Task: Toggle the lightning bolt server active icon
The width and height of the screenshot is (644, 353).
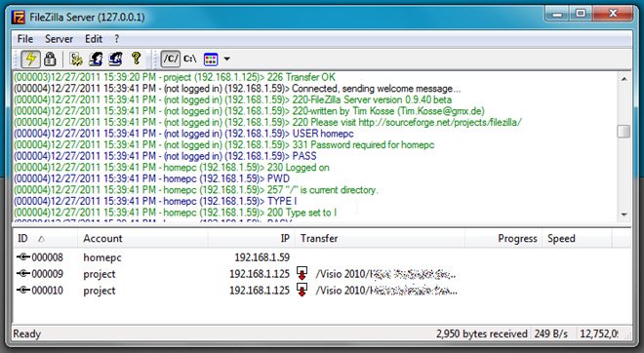Action: [31, 59]
